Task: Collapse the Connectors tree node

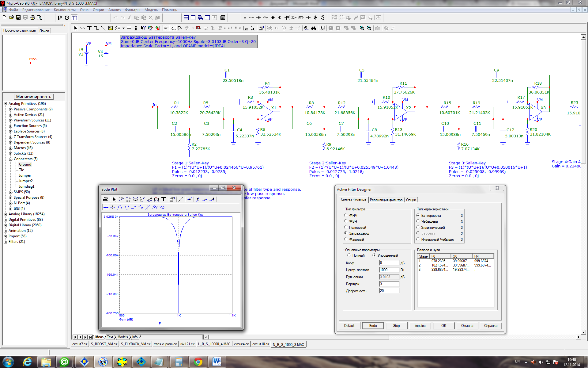Action: pyautogui.click(x=10, y=159)
